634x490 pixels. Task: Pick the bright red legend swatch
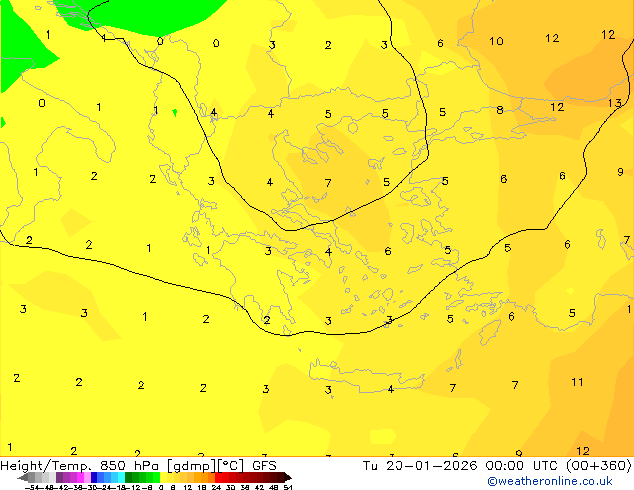[218, 477]
